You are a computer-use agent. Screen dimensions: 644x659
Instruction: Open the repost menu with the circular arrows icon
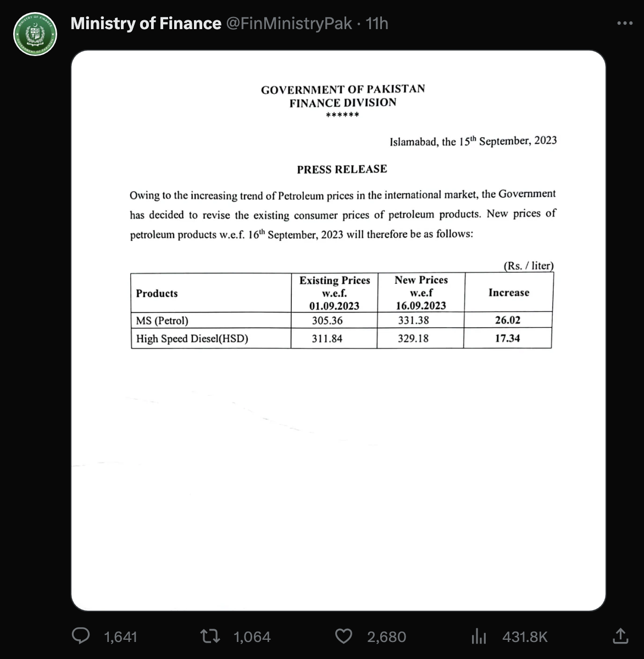click(x=210, y=636)
